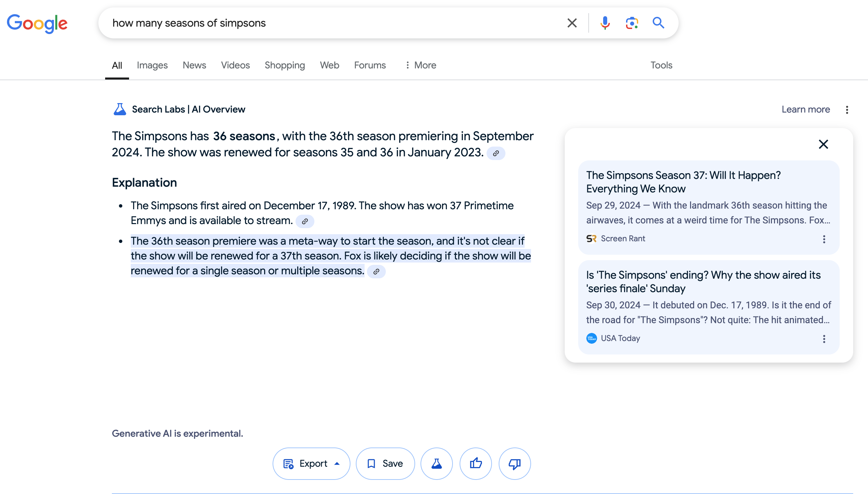
Task: Select the Videos search tab
Action: [x=236, y=65]
